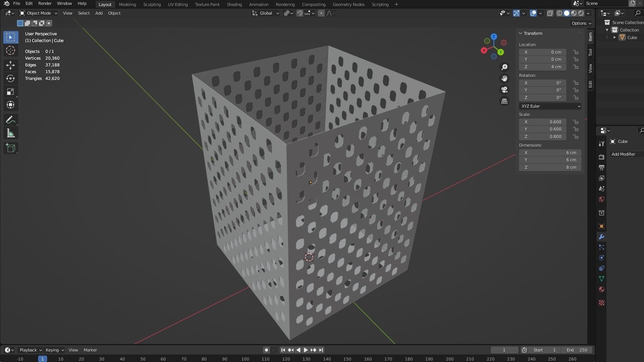Open Modifier properties wrench tab

pyautogui.click(x=602, y=237)
